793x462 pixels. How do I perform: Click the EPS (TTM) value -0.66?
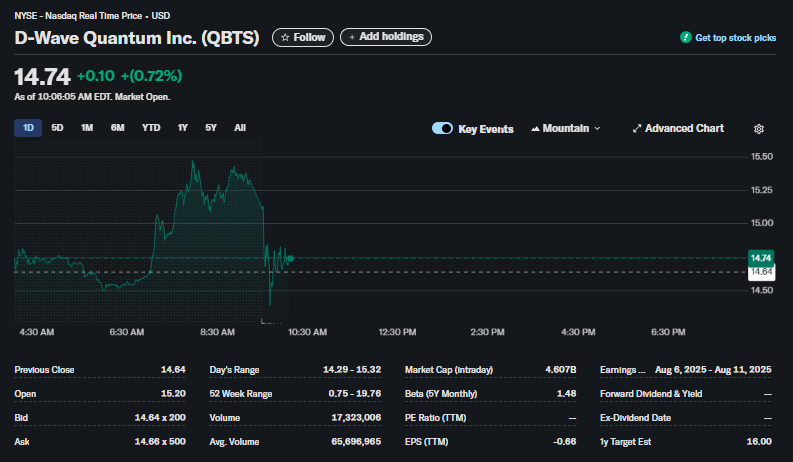[x=564, y=442]
